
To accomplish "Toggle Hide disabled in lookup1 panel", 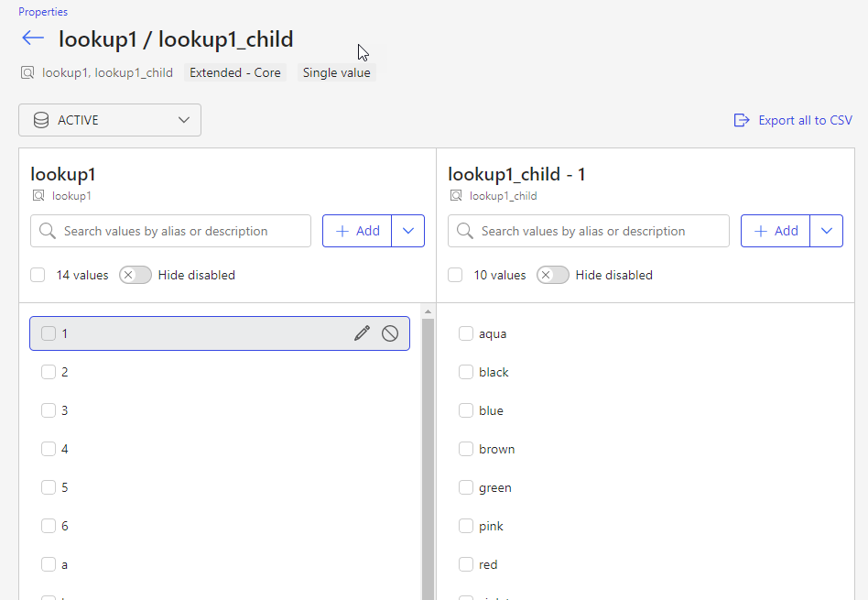I will [x=136, y=275].
